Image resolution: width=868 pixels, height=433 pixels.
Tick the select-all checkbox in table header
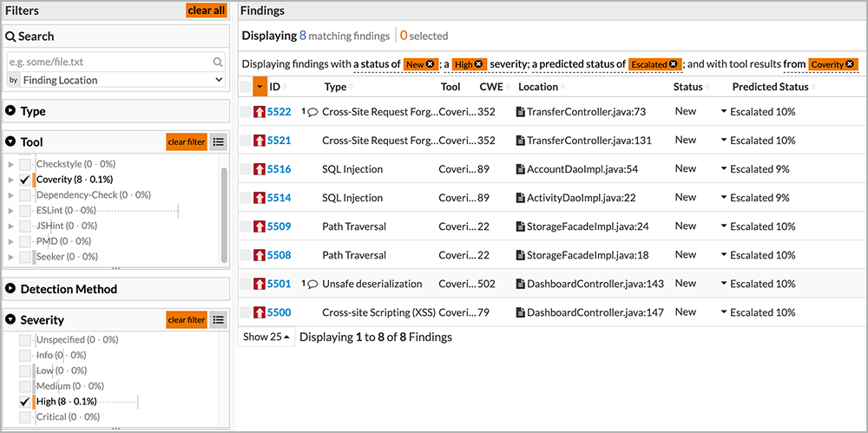coord(246,87)
